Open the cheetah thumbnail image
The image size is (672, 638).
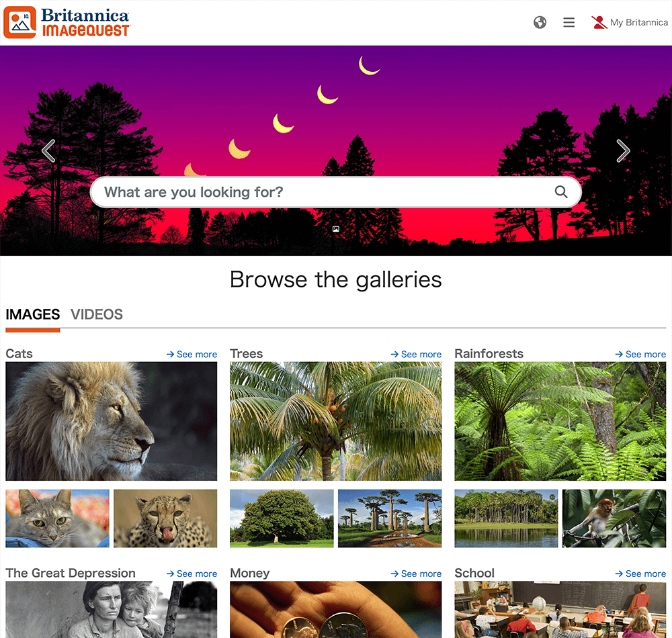pos(165,518)
